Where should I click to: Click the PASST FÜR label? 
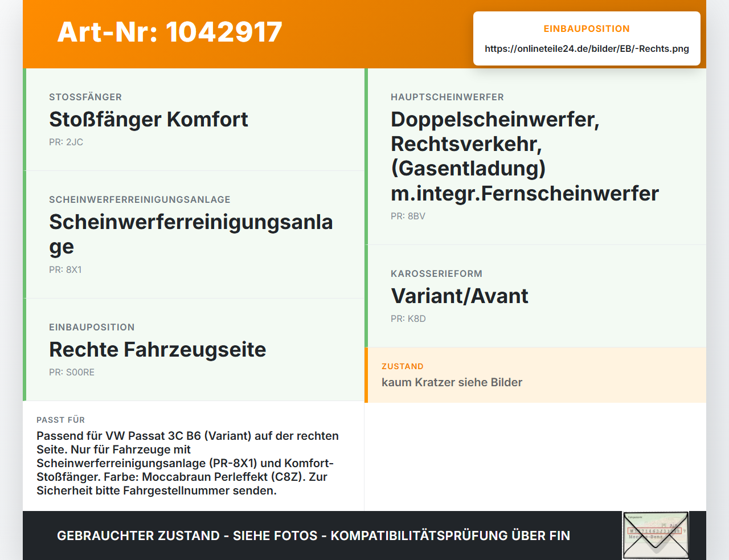coord(60,420)
